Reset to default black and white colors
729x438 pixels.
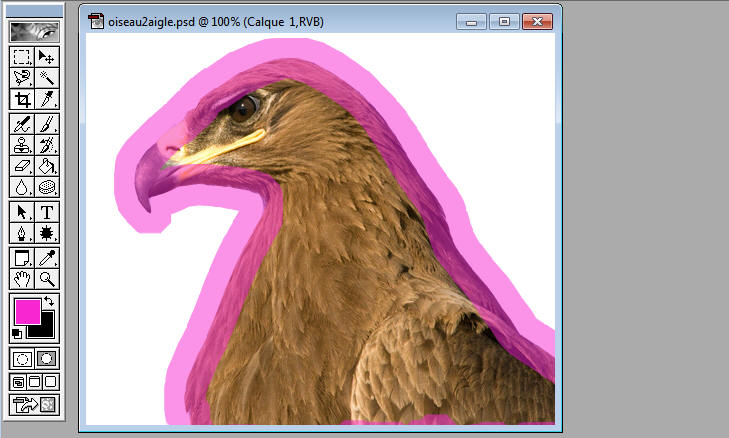point(17,333)
